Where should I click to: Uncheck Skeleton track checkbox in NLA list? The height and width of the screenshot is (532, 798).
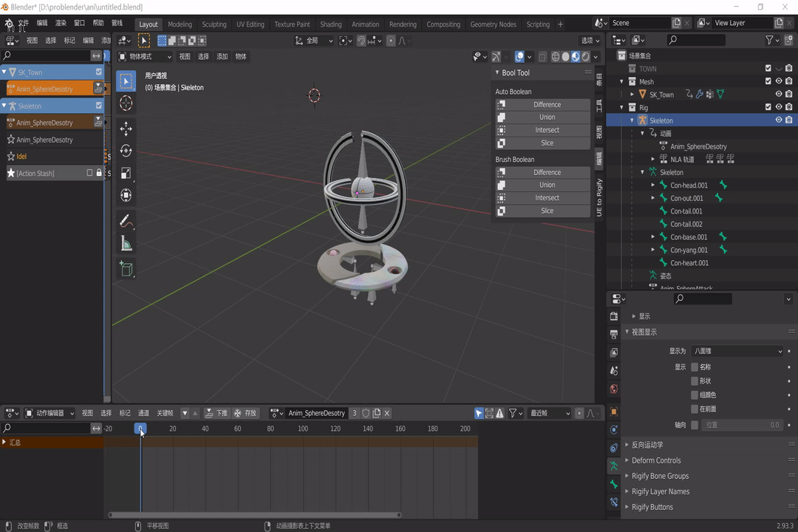click(99, 106)
